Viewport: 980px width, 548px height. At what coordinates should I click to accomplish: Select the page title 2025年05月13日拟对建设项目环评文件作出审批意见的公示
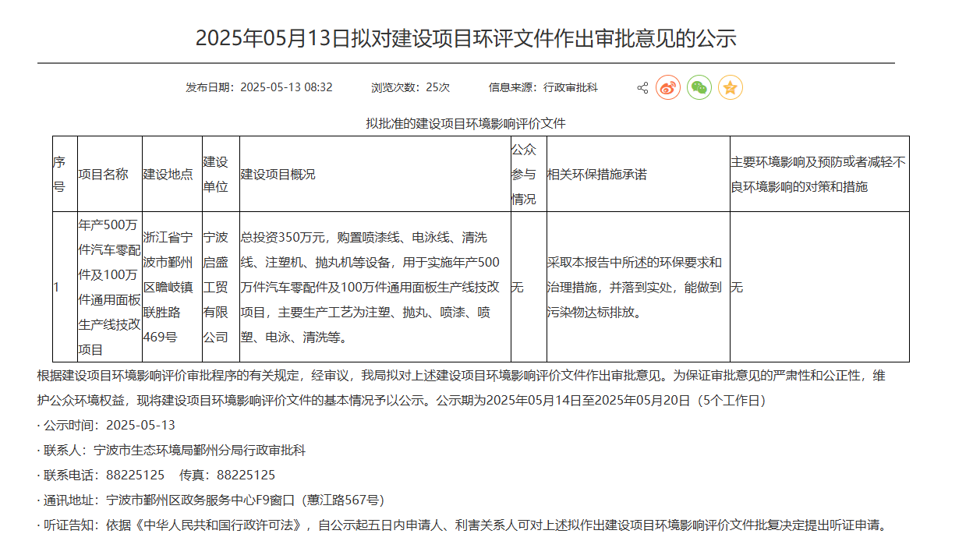(x=466, y=38)
